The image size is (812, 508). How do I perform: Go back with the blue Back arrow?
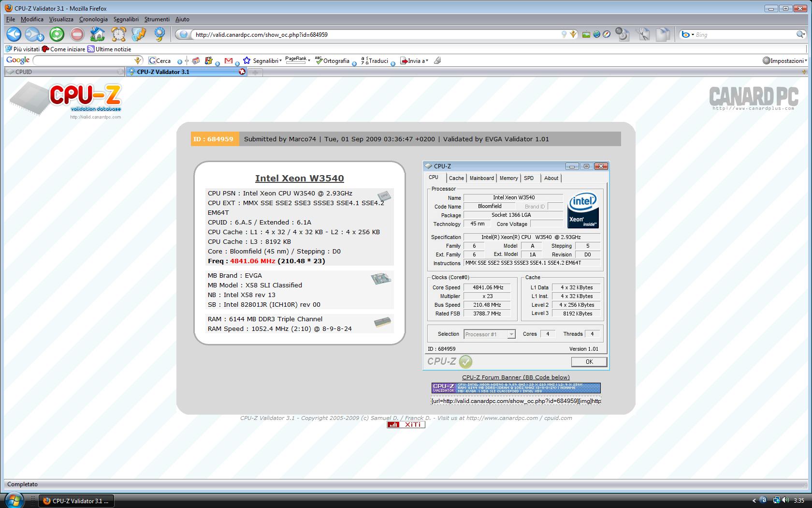point(14,34)
